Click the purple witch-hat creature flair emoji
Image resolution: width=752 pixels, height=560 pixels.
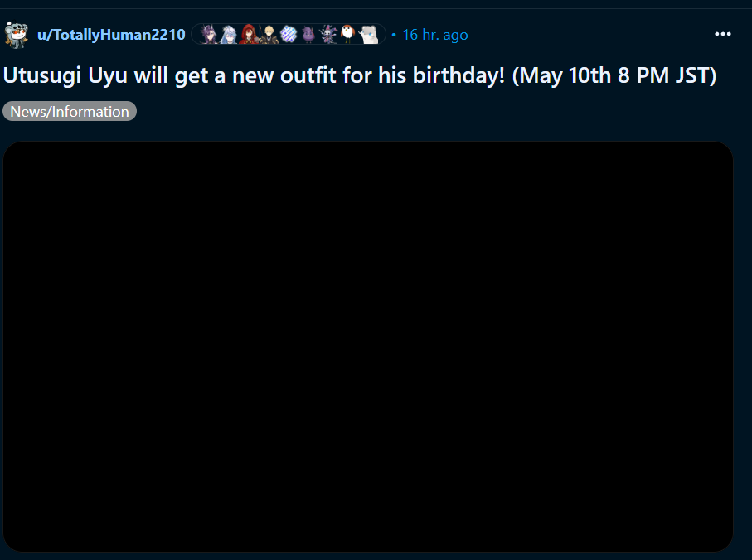pos(328,35)
